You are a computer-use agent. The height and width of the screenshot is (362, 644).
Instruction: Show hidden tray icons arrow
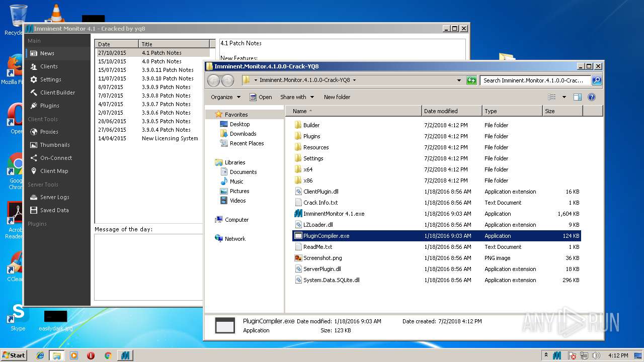click(546, 355)
